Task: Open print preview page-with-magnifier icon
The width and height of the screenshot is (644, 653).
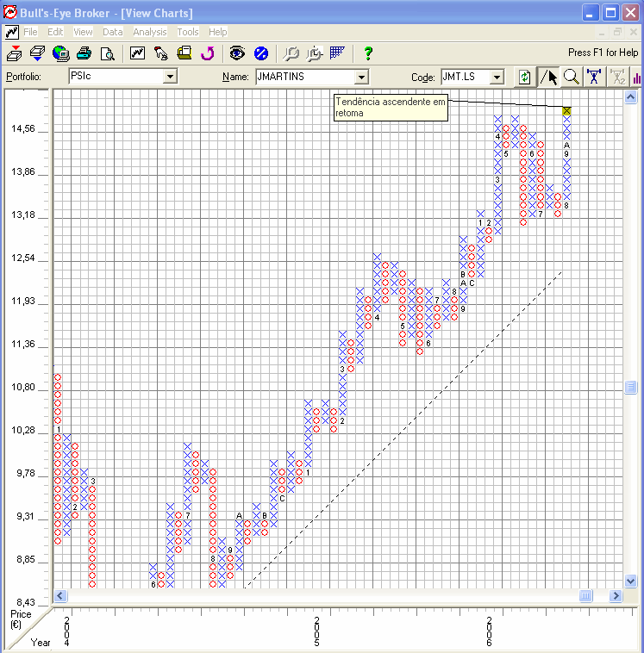Action: pyautogui.click(x=107, y=53)
